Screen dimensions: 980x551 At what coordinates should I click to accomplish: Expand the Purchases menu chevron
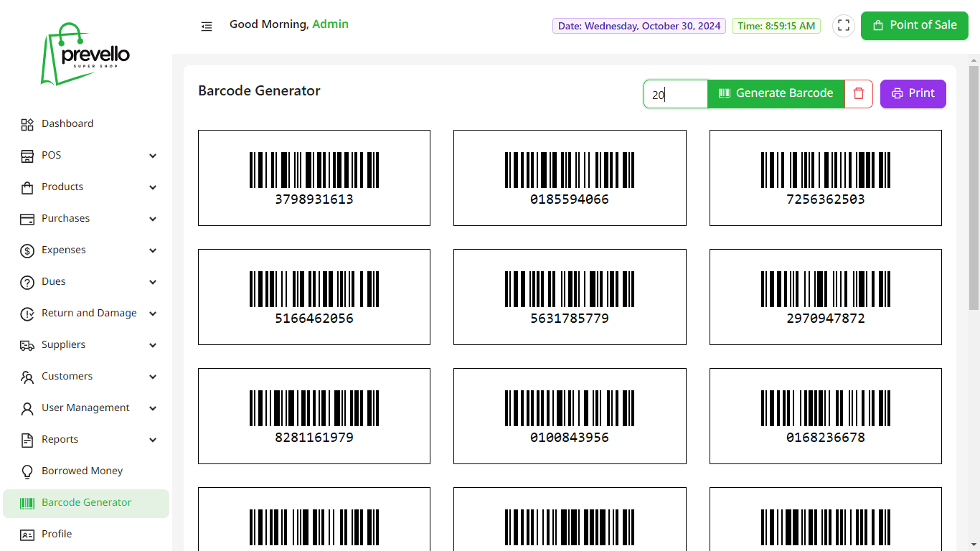click(153, 219)
